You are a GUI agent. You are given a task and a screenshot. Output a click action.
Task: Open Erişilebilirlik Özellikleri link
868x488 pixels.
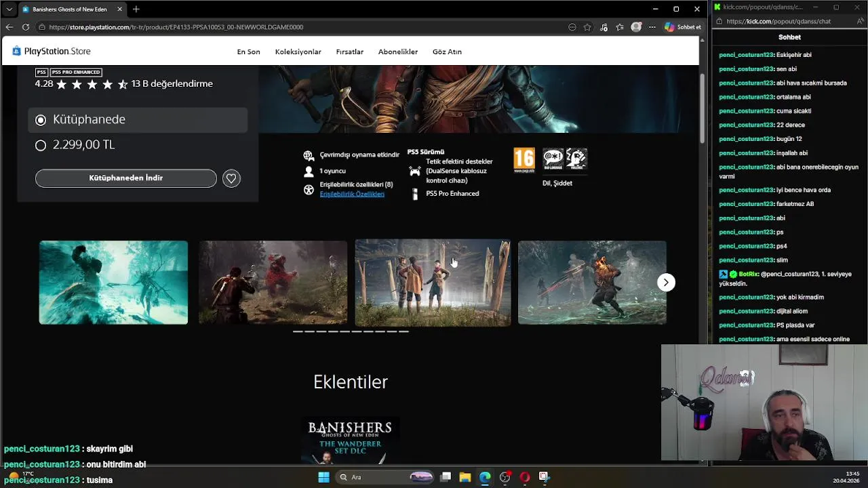coord(352,194)
